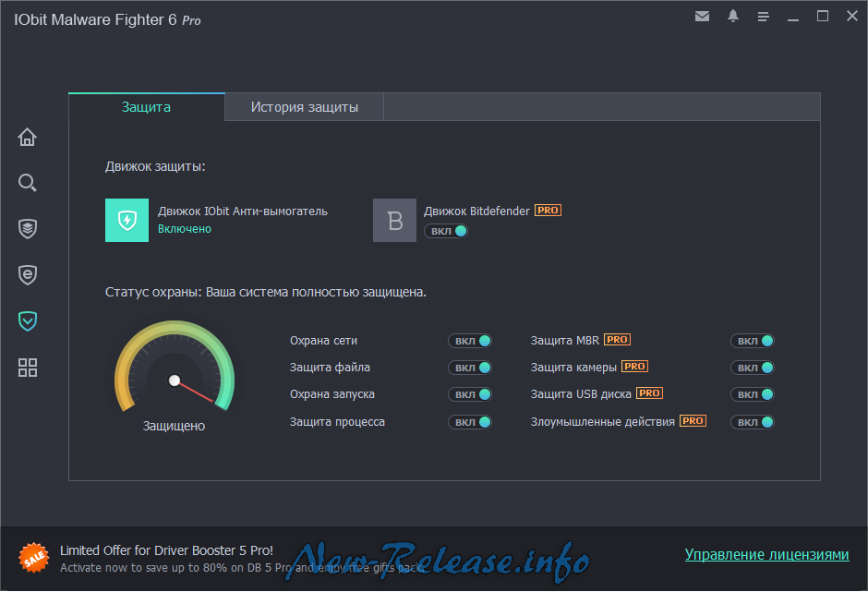Open Управление лицензиями link

(x=766, y=554)
